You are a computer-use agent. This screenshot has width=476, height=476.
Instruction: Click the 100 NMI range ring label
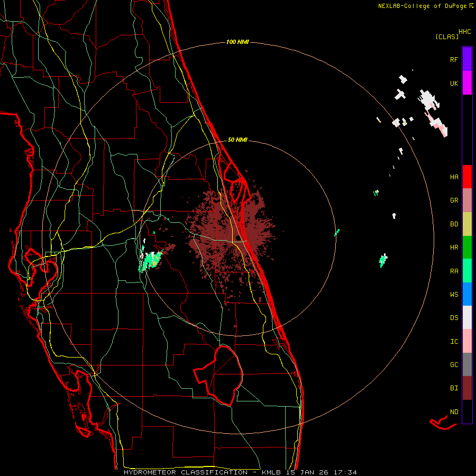237,42
